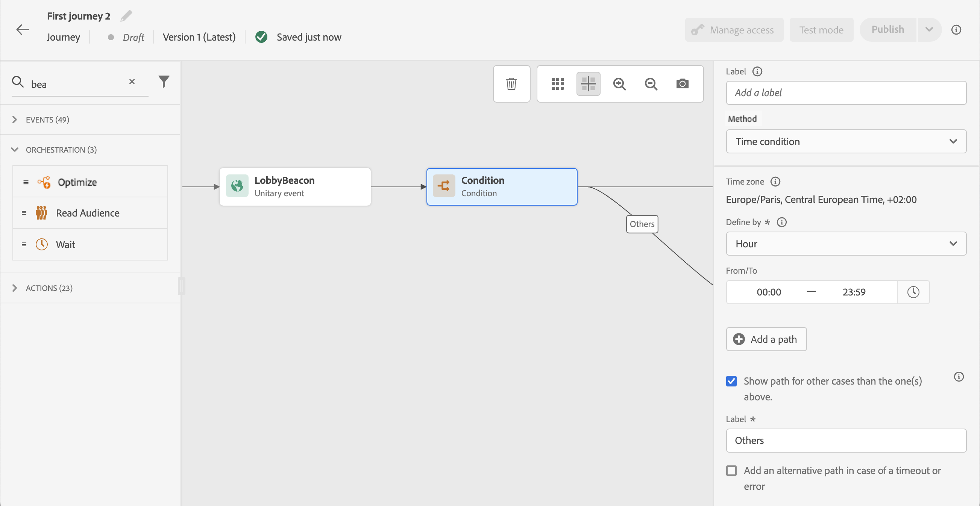Viewport: 980px width, 506px height.
Task: Click the Add a label input field
Action: coord(846,93)
